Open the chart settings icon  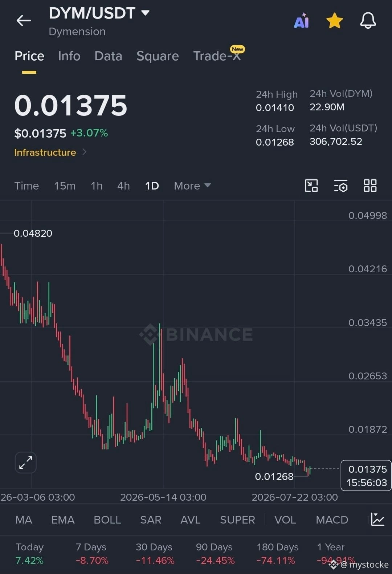point(341,186)
